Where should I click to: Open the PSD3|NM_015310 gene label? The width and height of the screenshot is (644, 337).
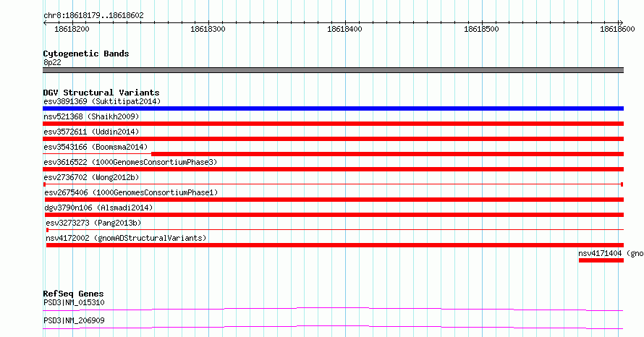[74, 302]
